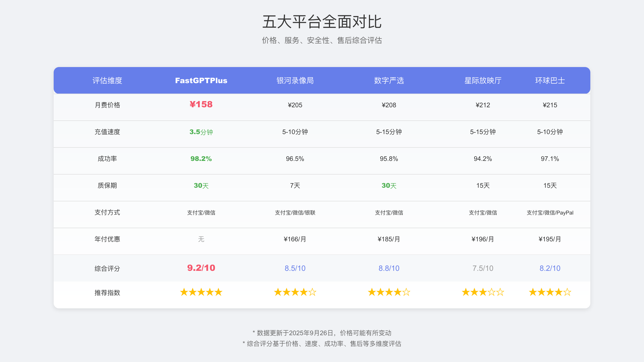The width and height of the screenshot is (644, 362).
Task: Select the 星际放映厅 column header
Action: point(483,80)
